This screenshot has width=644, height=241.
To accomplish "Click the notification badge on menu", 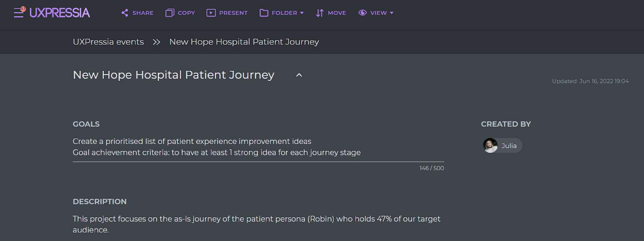I will [x=23, y=9].
